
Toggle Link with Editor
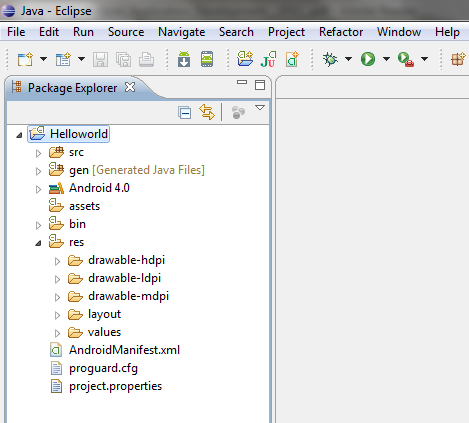[207, 112]
